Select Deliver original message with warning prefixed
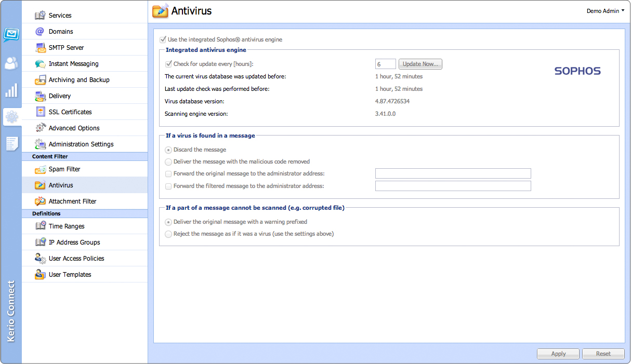This screenshot has width=631, height=364. coord(168,222)
